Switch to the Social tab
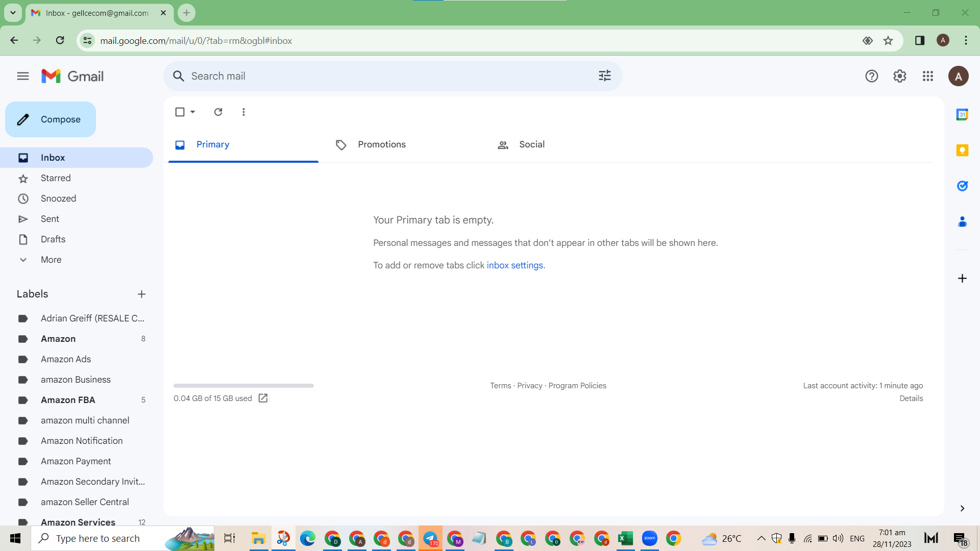 point(566,145)
